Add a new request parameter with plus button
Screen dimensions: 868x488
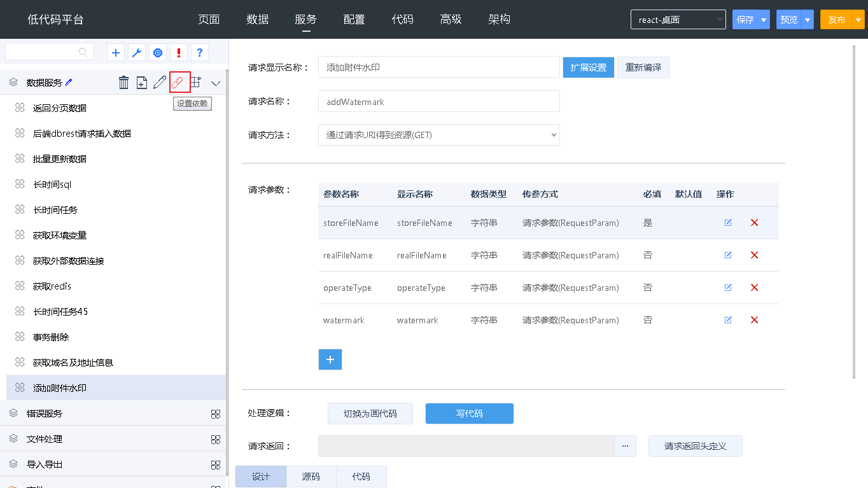click(x=330, y=359)
